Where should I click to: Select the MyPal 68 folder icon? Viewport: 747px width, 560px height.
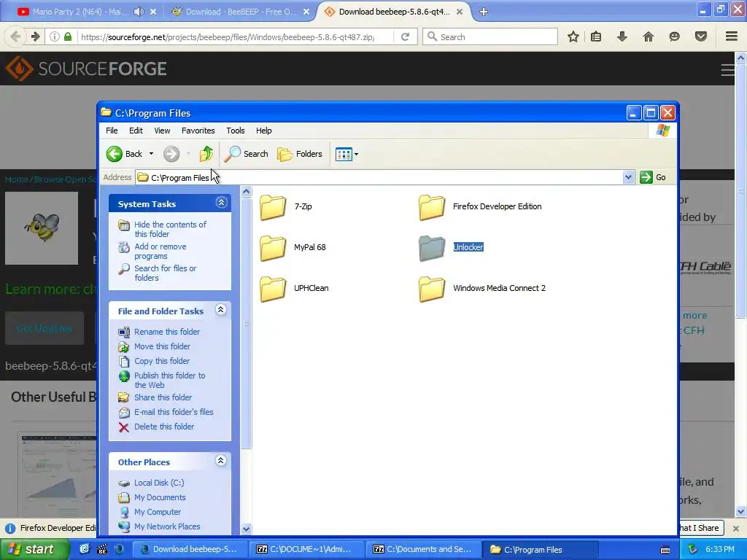pos(273,248)
